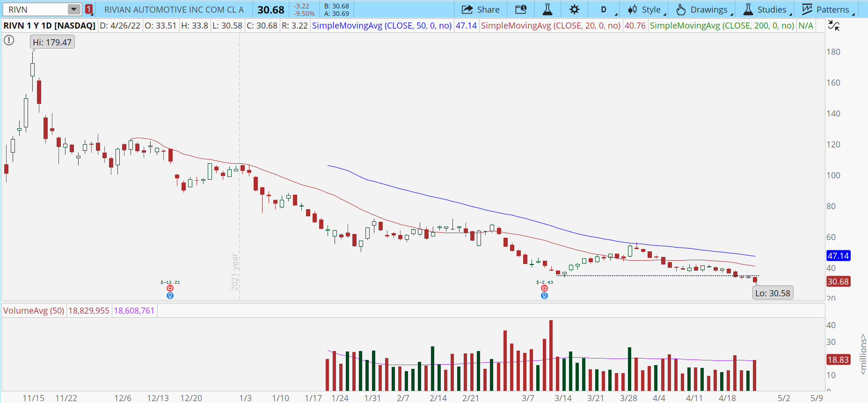Click the 12/20 date axis label

(x=191, y=398)
